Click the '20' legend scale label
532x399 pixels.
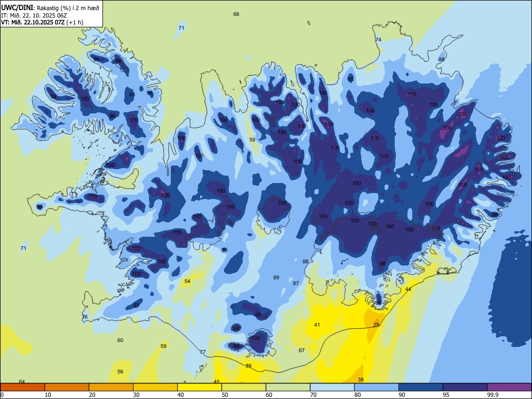tap(92, 395)
